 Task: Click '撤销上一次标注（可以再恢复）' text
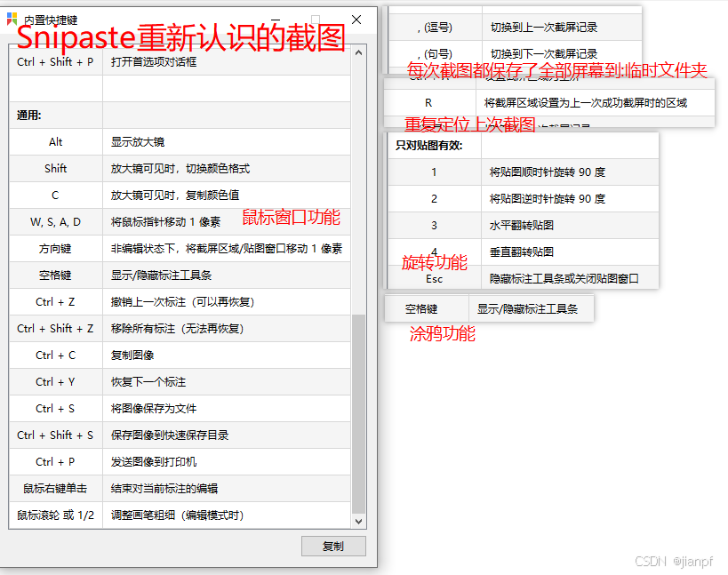pyautogui.click(x=182, y=302)
